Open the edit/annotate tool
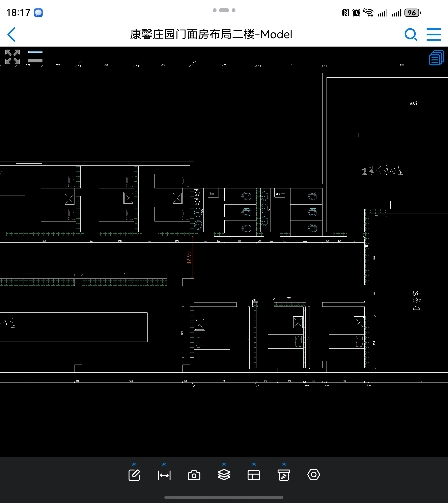Screen dimensions: 448x503 (134, 475)
